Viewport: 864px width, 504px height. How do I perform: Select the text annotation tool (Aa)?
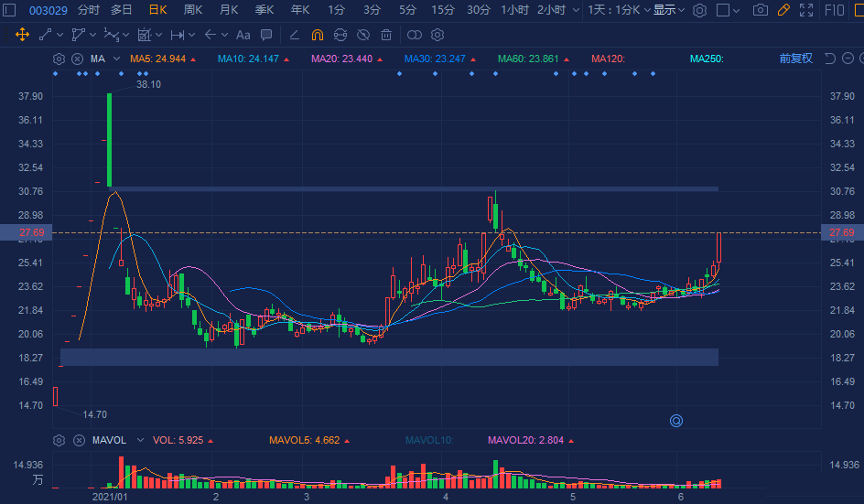coord(243,35)
